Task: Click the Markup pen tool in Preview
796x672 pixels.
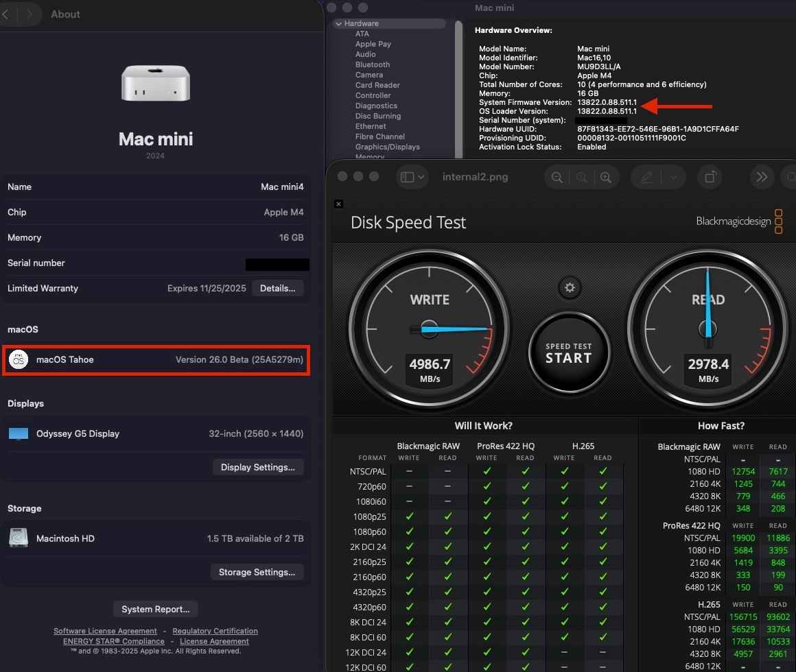Action: (646, 177)
